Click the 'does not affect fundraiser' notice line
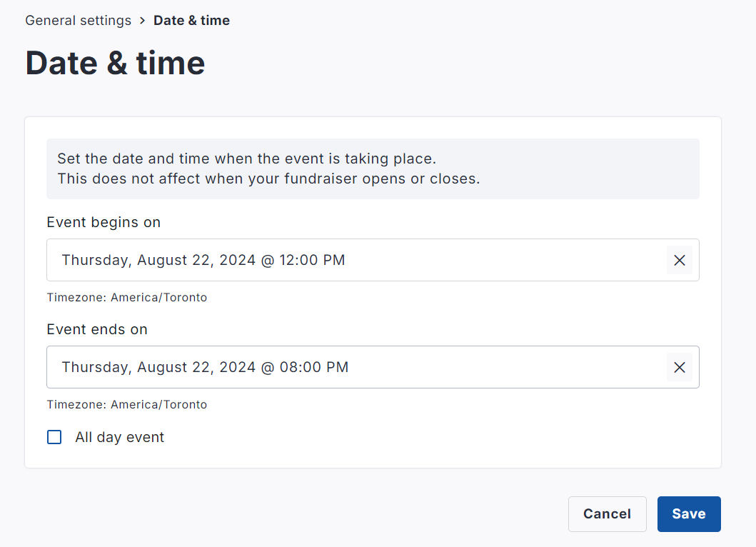756x547 pixels. [268, 179]
